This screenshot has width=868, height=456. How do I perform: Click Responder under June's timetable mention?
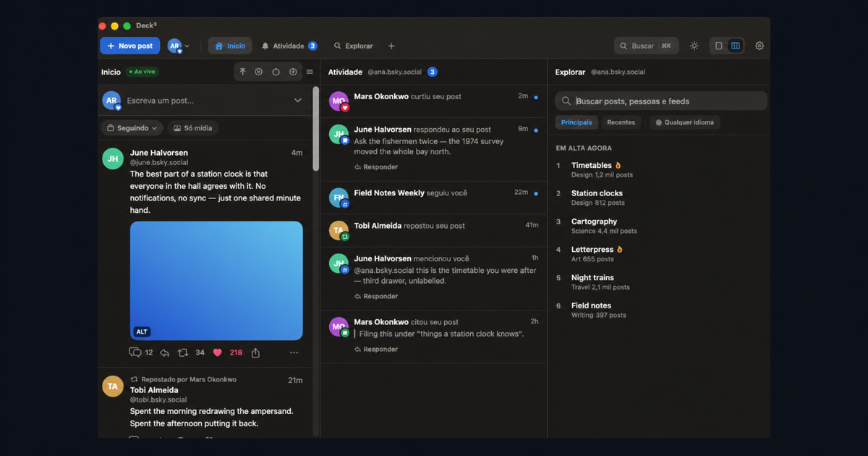point(376,296)
